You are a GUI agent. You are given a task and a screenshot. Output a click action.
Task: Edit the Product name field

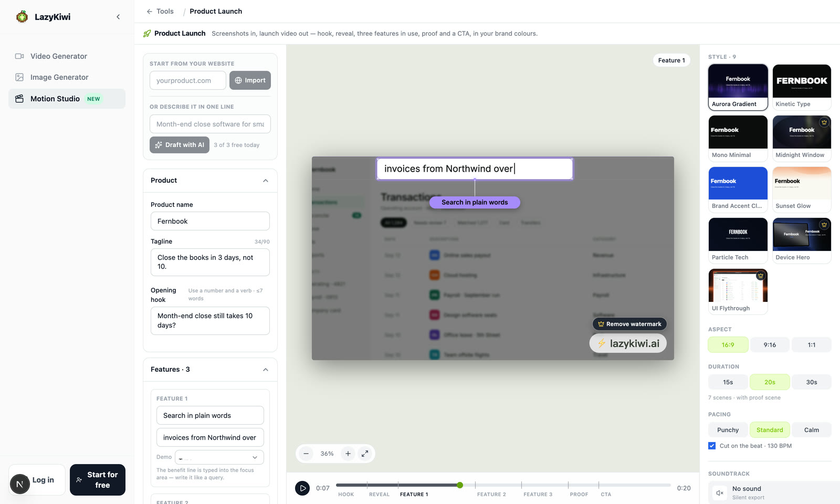(210, 221)
